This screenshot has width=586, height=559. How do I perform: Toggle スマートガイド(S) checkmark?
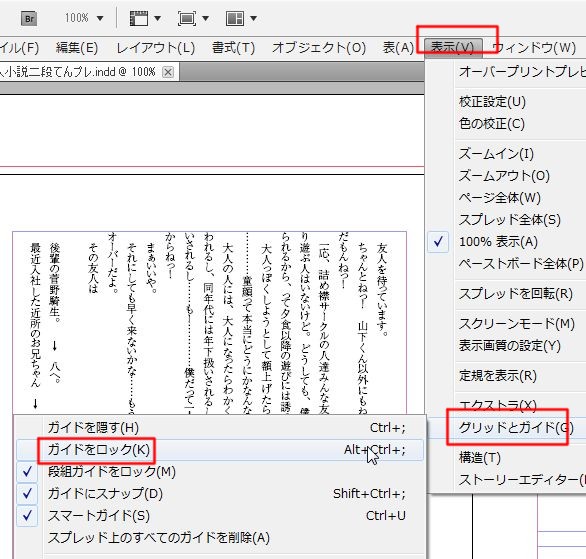(x=220, y=516)
